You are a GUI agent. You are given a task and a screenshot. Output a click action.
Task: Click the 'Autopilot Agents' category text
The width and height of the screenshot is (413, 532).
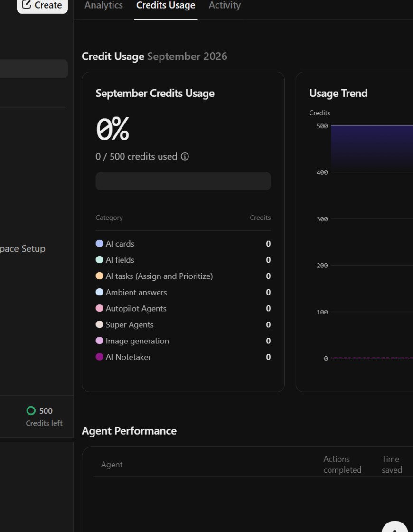pos(136,308)
